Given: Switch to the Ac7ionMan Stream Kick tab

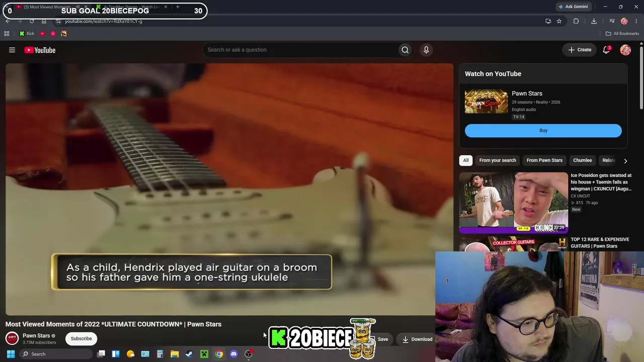Looking at the screenshot, I should [x=132, y=7].
